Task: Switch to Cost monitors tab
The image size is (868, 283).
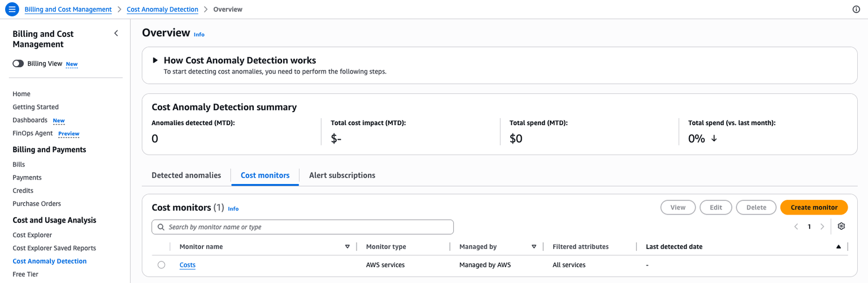Action: coord(265,175)
